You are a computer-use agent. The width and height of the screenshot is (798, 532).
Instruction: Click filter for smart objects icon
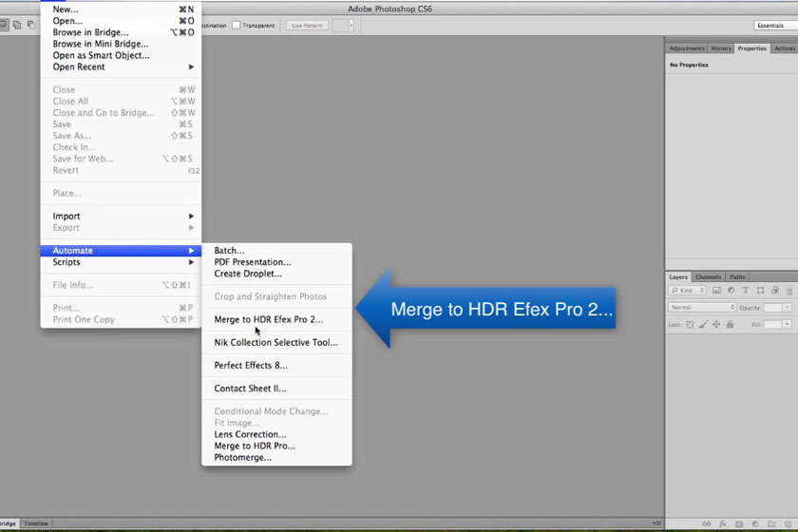tap(774, 290)
